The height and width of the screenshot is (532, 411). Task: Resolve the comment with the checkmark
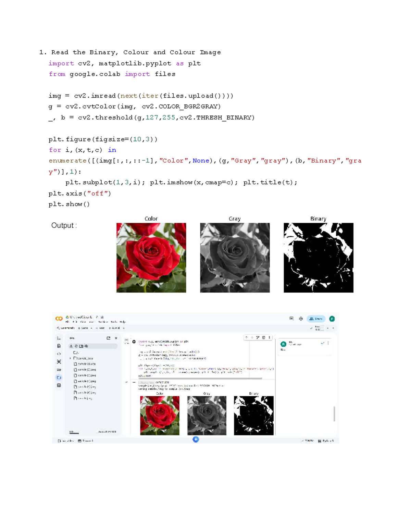322,343
